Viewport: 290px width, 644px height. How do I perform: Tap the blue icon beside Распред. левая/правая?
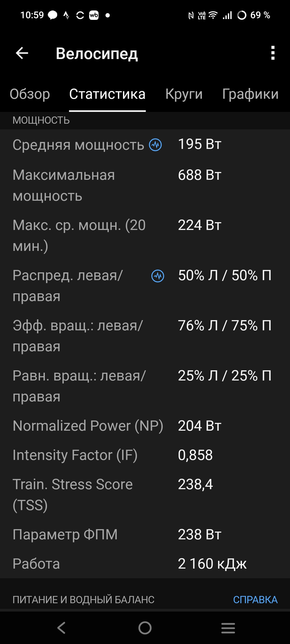coord(158,276)
